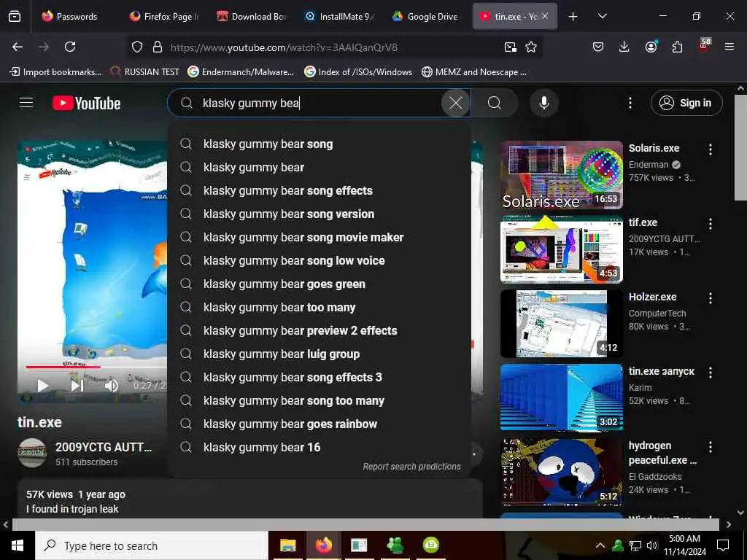747x560 pixels.
Task: Search with your voice microphone
Action: [x=544, y=103]
